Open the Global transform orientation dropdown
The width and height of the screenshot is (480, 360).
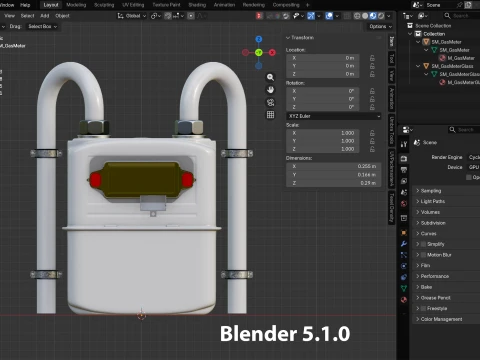(132, 16)
